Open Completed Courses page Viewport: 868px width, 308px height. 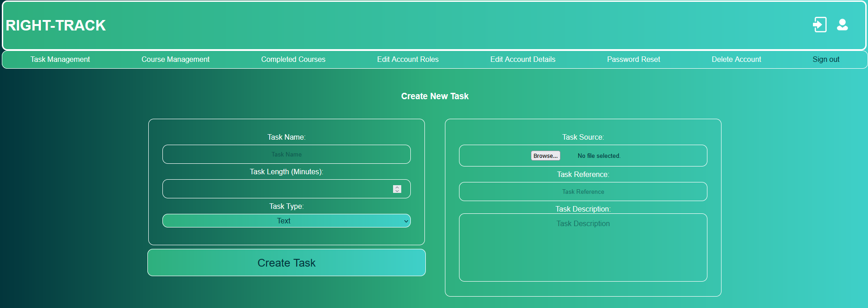coord(293,59)
